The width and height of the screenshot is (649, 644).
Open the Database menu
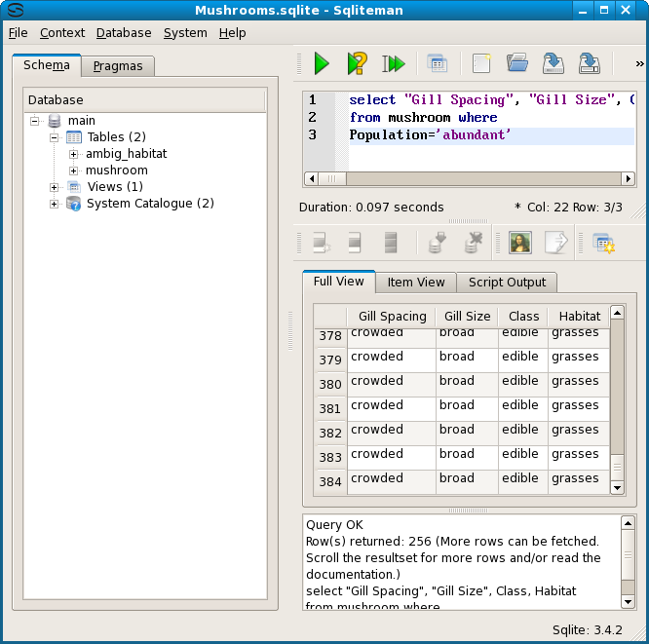point(124,32)
